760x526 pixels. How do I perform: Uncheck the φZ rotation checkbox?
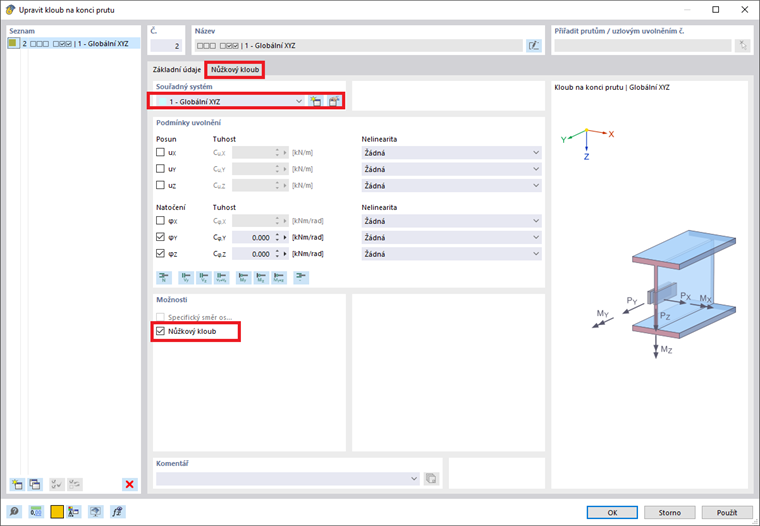coord(160,253)
